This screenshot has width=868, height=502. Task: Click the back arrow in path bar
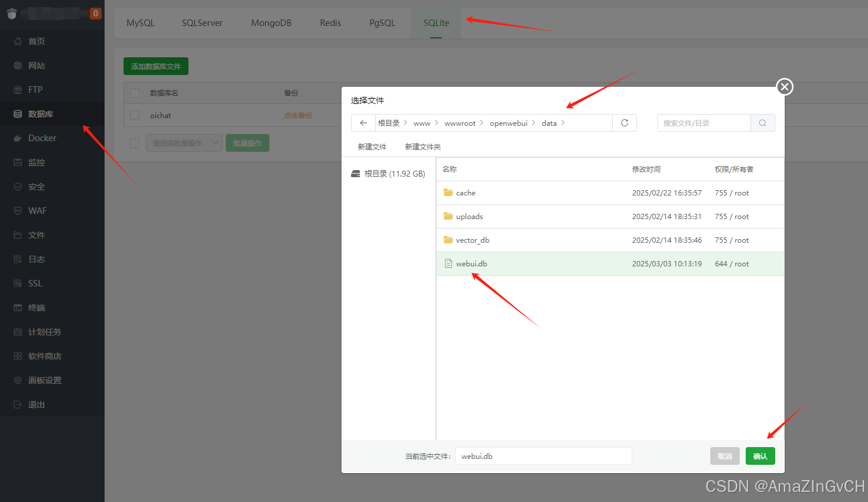click(363, 123)
